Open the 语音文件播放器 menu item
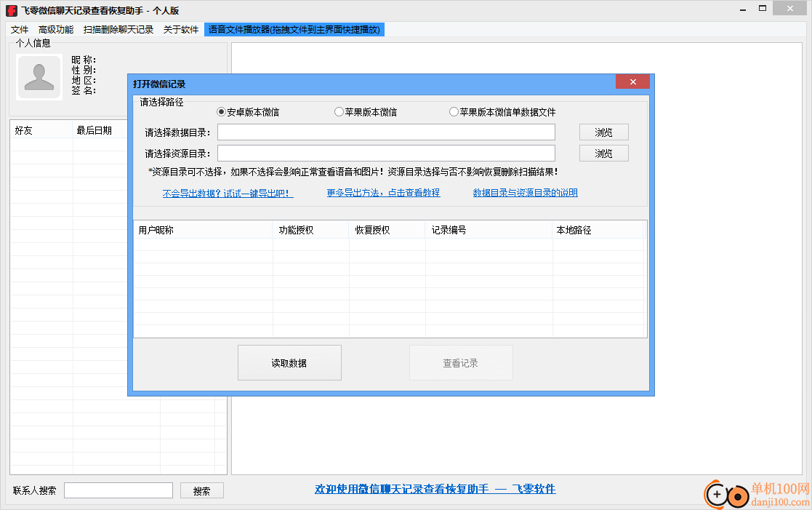 click(294, 30)
